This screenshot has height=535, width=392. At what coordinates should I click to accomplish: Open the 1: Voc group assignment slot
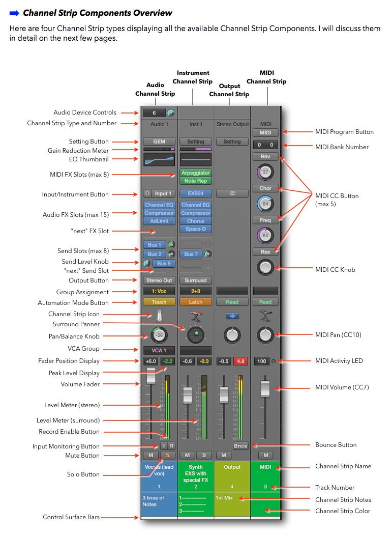click(x=159, y=292)
